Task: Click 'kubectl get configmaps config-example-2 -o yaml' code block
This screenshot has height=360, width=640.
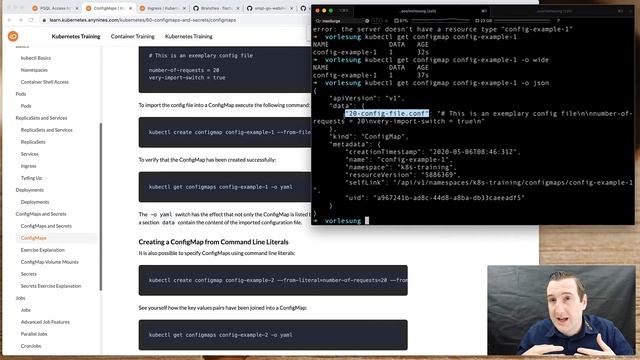Action: pyautogui.click(x=273, y=335)
